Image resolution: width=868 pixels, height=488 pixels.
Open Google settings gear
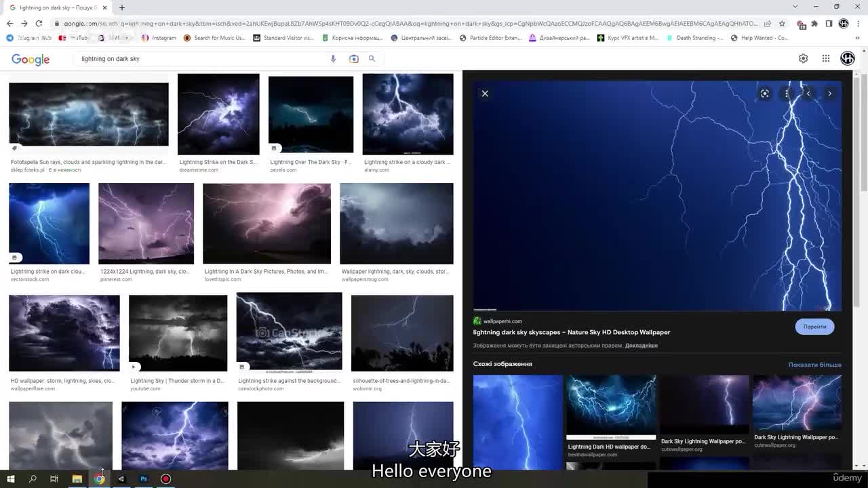pyautogui.click(x=803, y=58)
